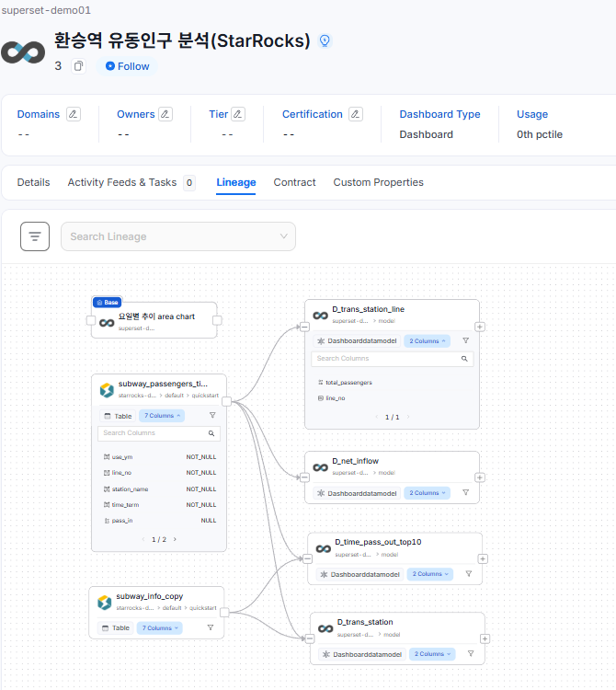The height and width of the screenshot is (690, 616).
Task: Collapse 7 Columns on subway_passengers_ti node
Action: [x=162, y=416]
